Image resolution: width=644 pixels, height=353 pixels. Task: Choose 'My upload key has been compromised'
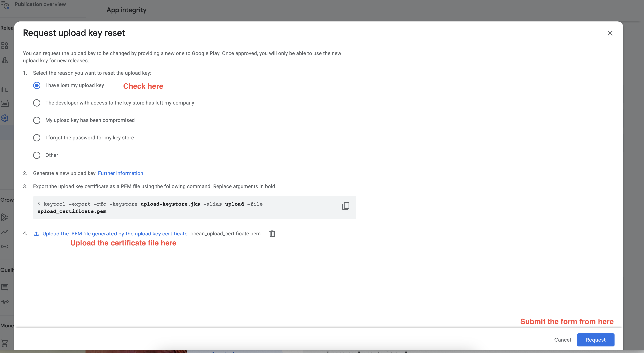37,120
